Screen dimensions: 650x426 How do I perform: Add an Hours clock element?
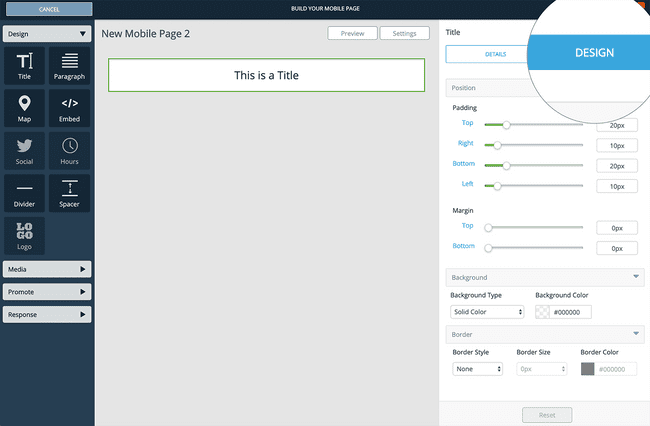point(70,151)
